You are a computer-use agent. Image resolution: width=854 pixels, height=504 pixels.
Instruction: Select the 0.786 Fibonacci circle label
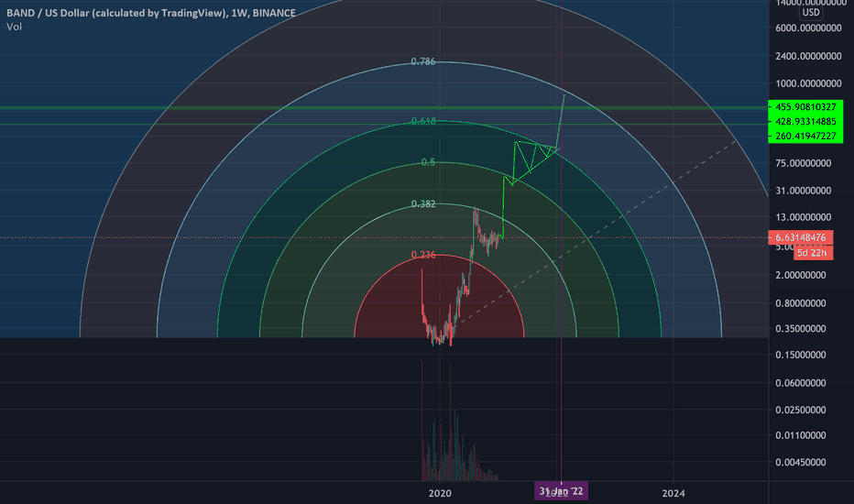tap(423, 61)
